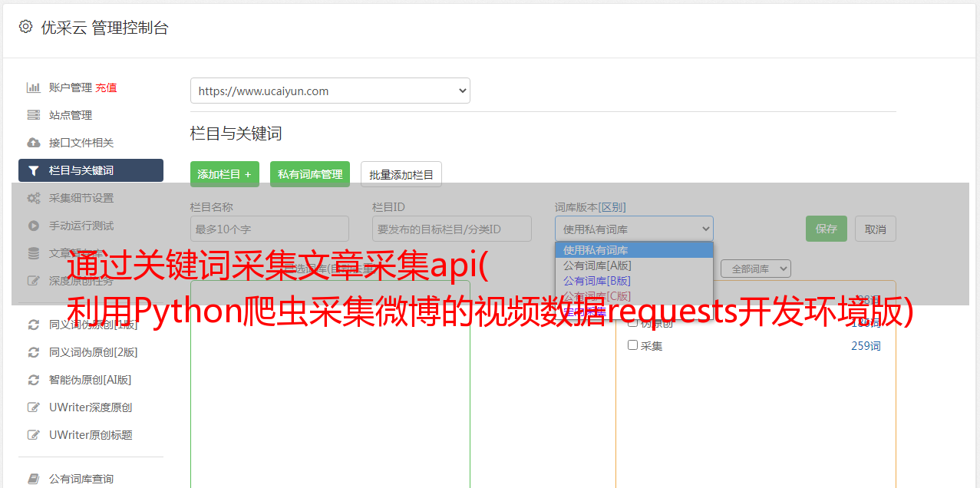This screenshot has width=980, height=488.
Task: Click inside the green-bordered selected words box
Action: pos(330,384)
